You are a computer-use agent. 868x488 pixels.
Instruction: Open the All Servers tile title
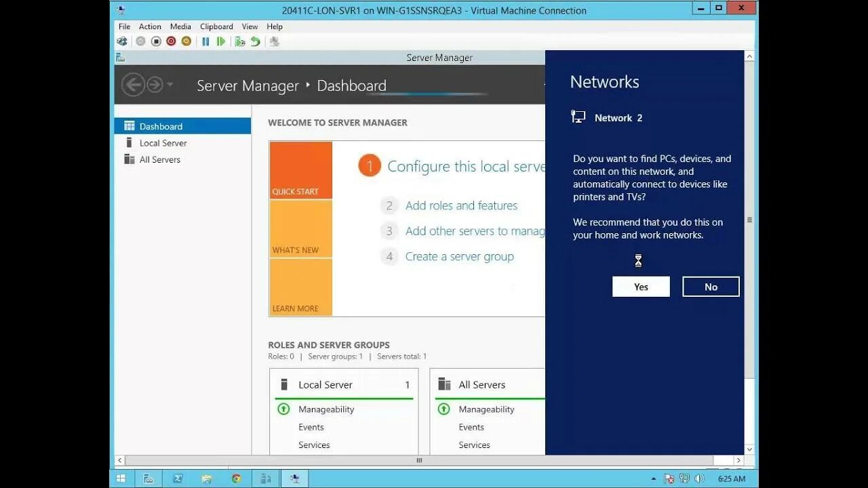coord(482,384)
